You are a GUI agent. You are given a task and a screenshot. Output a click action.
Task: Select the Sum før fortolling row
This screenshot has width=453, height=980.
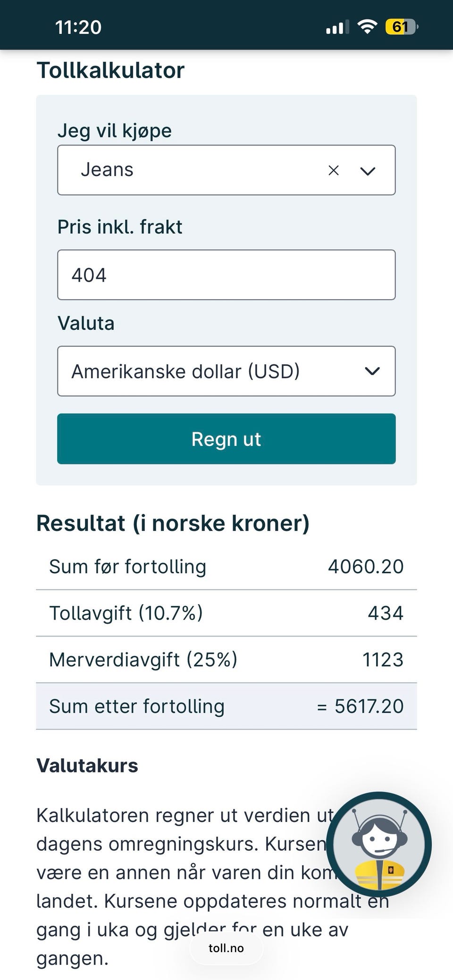pos(226,567)
